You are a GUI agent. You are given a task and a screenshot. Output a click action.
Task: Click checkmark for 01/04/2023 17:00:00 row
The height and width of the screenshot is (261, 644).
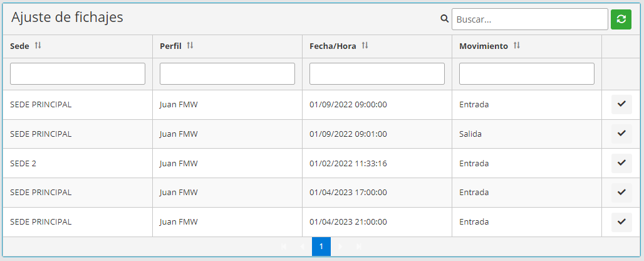coord(621,192)
